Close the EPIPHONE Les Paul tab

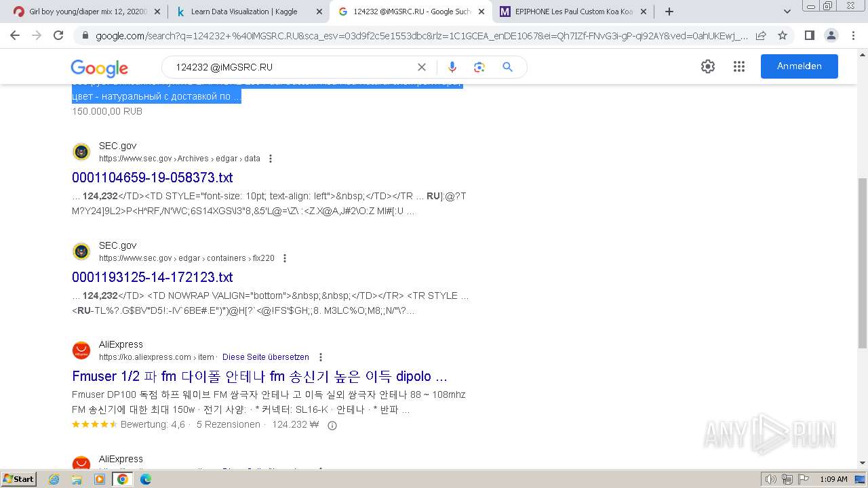coord(643,12)
